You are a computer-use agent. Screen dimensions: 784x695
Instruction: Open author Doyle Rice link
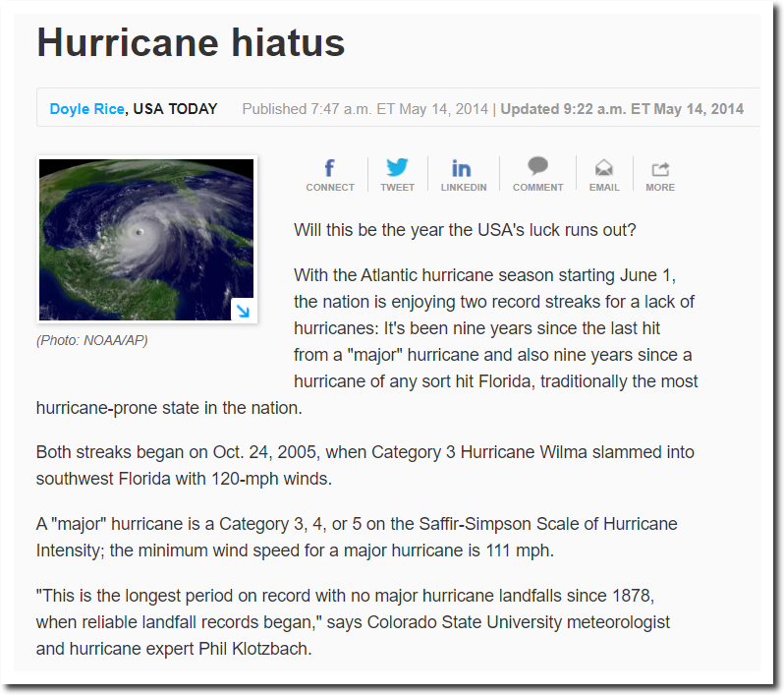click(x=87, y=109)
